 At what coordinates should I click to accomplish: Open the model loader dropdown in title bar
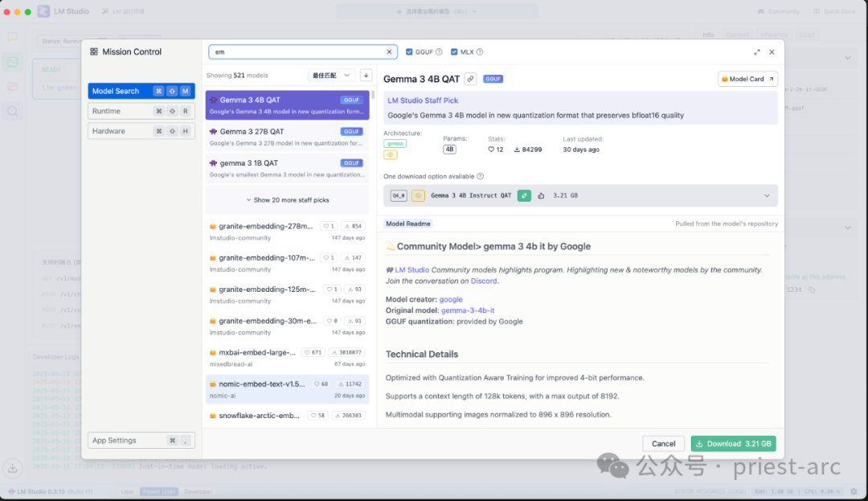(x=436, y=11)
